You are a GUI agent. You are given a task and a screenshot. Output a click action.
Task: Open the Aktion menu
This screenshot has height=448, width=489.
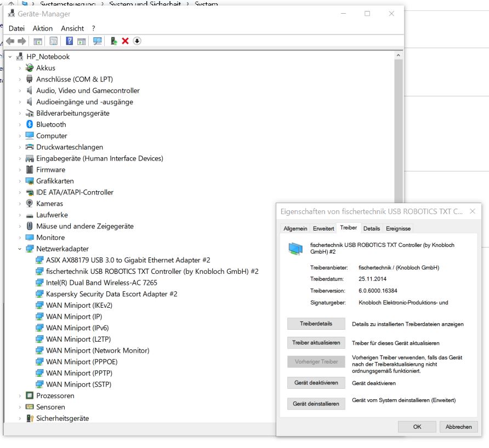click(42, 28)
